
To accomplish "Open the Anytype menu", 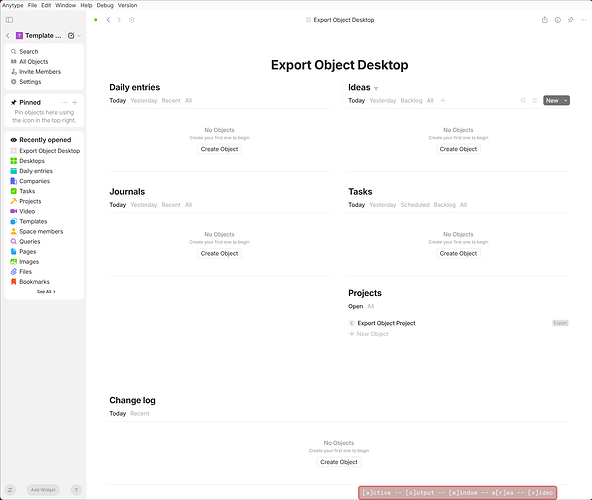I will 13,5.
